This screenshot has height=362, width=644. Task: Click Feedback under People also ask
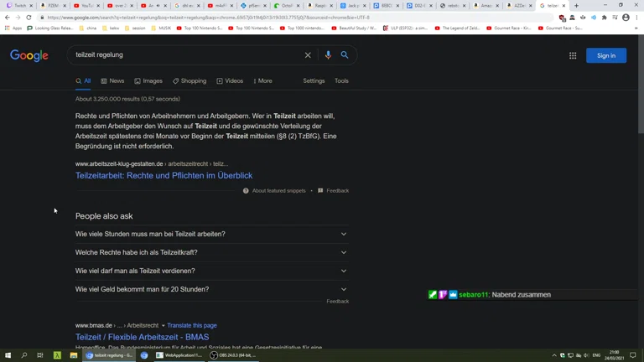(338, 302)
